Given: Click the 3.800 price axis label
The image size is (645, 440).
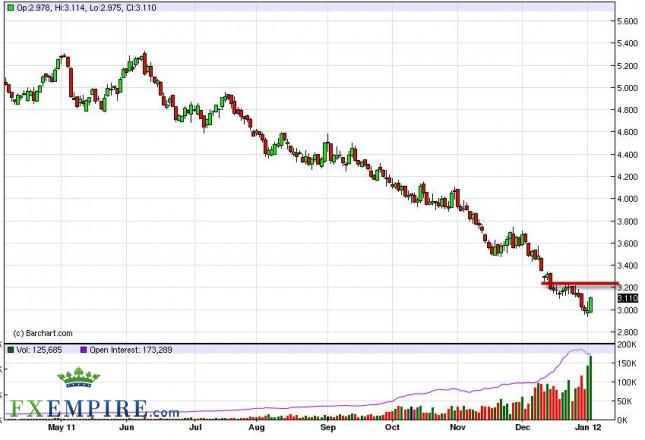Looking at the screenshot, I should point(628,222).
